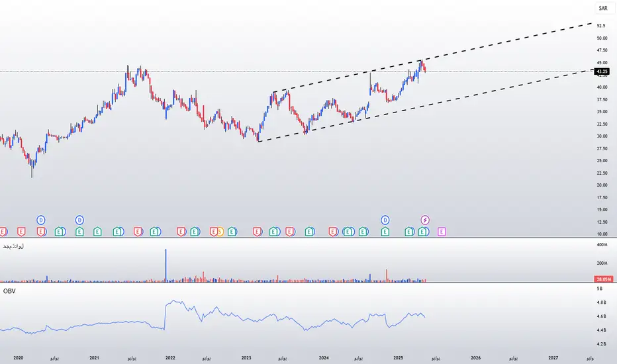Click the red E marker beside the orange S marker

[214, 232]
